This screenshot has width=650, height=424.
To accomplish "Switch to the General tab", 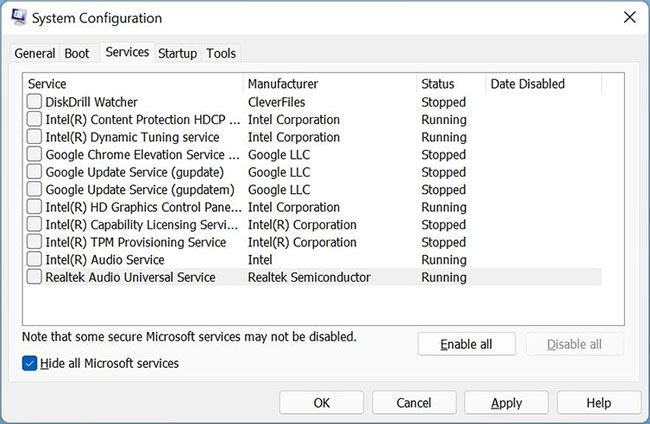I will coord(35,53).
